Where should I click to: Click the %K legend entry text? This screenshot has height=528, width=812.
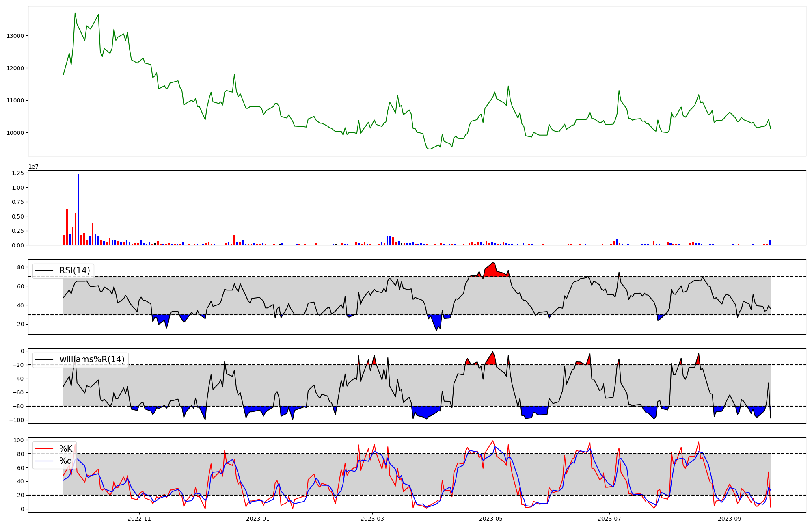(66, 449)
